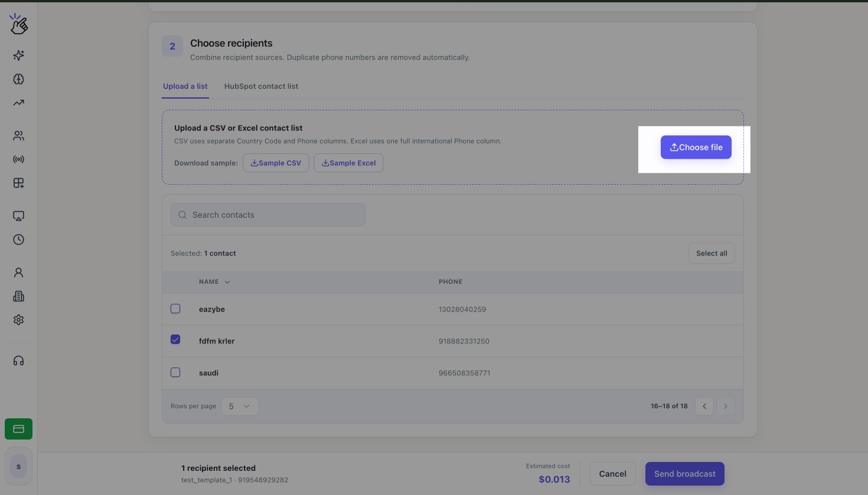Screen dimensions: 868x495
Task: Open the headphones support icon
Action: pyautogui.click(x=18, y=361)
